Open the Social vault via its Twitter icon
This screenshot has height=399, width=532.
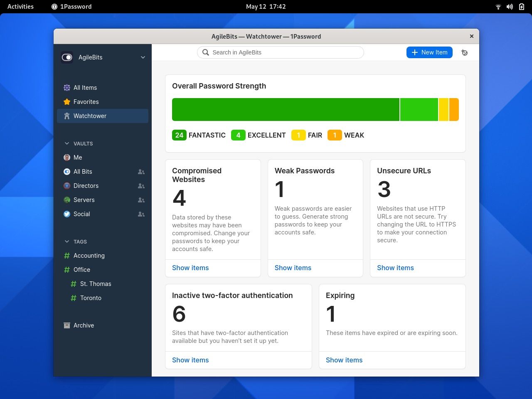click(x=67, y=214)
